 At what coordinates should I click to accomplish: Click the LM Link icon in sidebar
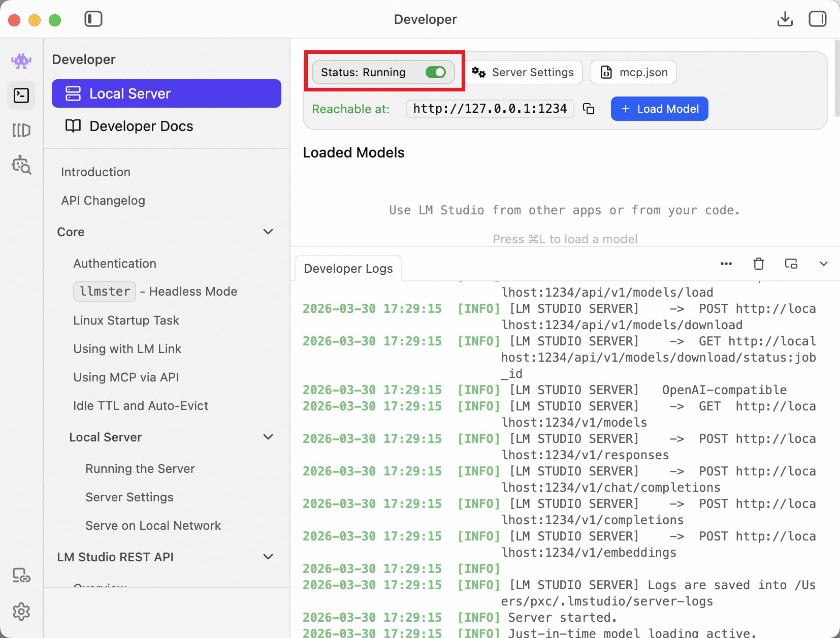click(x=21, y=576)
